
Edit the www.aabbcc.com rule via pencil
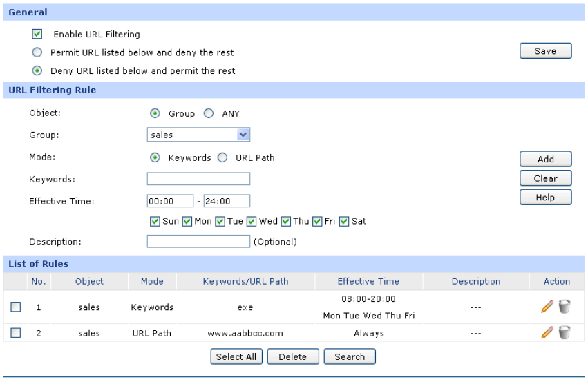coord(547,333)
